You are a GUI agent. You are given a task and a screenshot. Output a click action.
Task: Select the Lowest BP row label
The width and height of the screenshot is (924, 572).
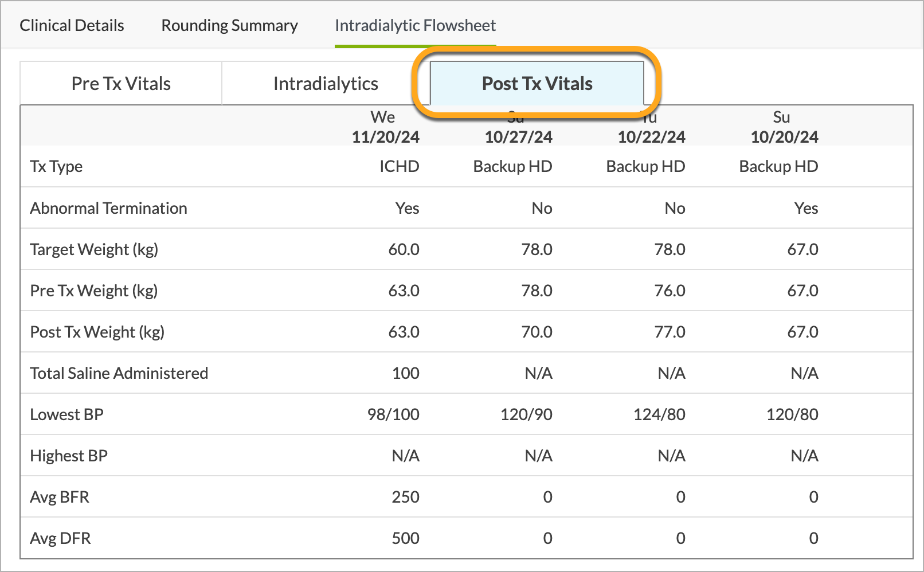(x=66, y=414)
